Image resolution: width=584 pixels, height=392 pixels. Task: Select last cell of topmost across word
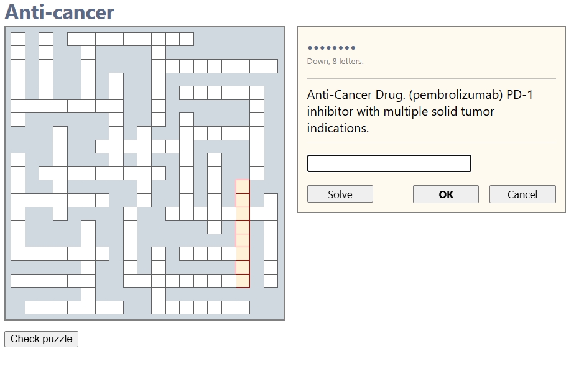pos(187,39)
